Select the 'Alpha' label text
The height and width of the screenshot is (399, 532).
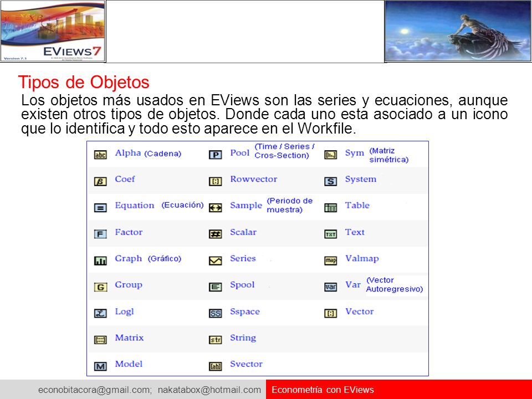[x=128, y=153]
